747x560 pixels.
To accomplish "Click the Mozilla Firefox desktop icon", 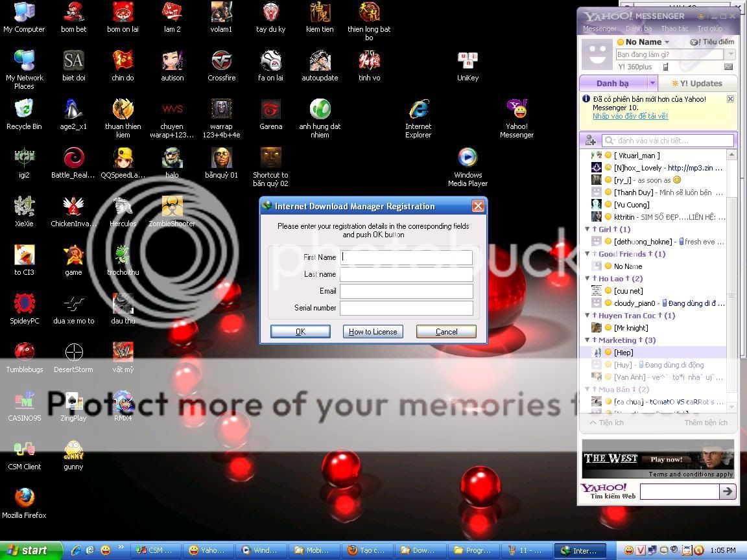I will point(24,503).
